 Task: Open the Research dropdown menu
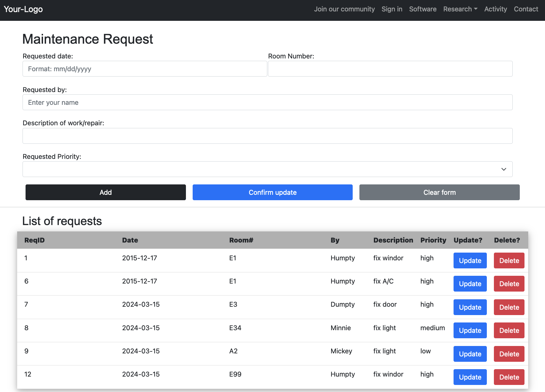(460, 9)
